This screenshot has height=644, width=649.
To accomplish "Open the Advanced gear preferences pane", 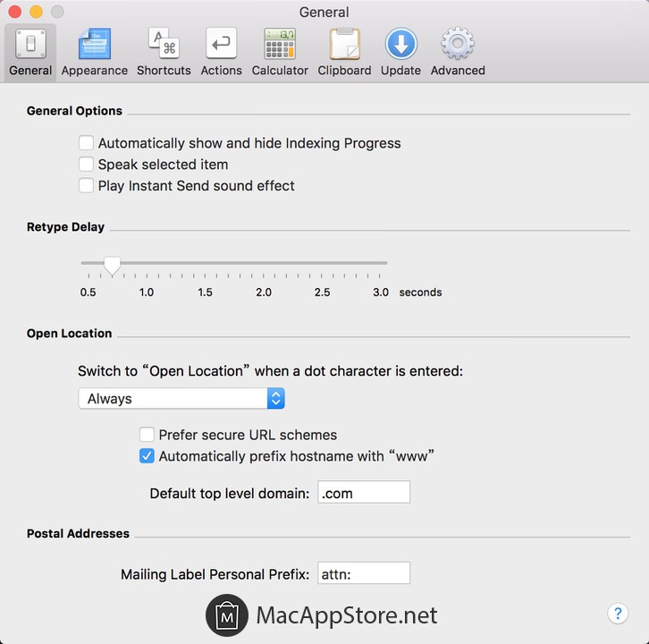I will (458, 52).
